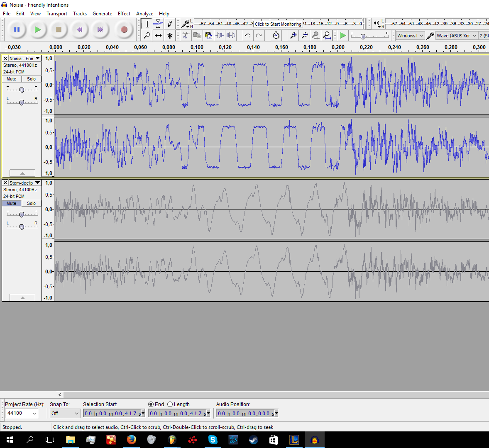
Task: Open the Tracks menu
Action: [x=80, y=14]
